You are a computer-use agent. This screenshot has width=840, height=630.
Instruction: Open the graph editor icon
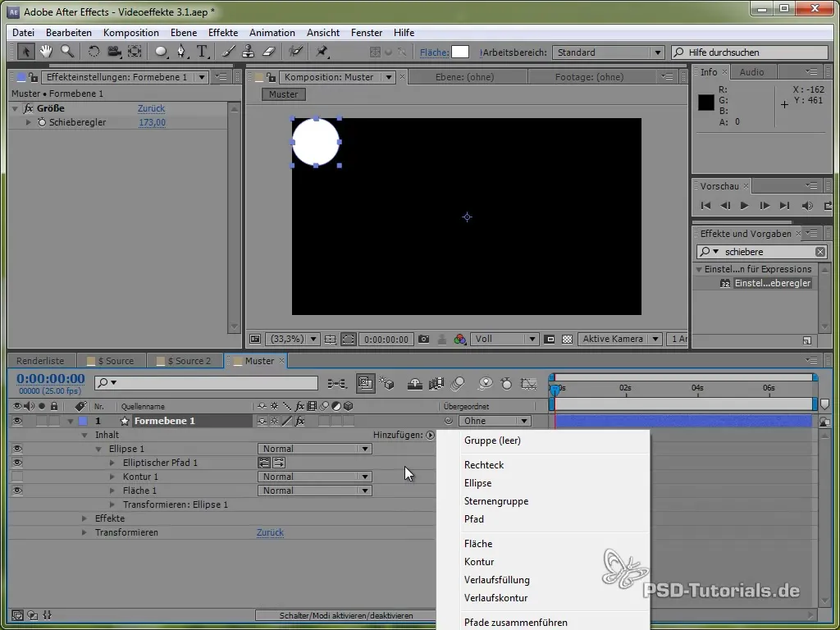[528, 384]
